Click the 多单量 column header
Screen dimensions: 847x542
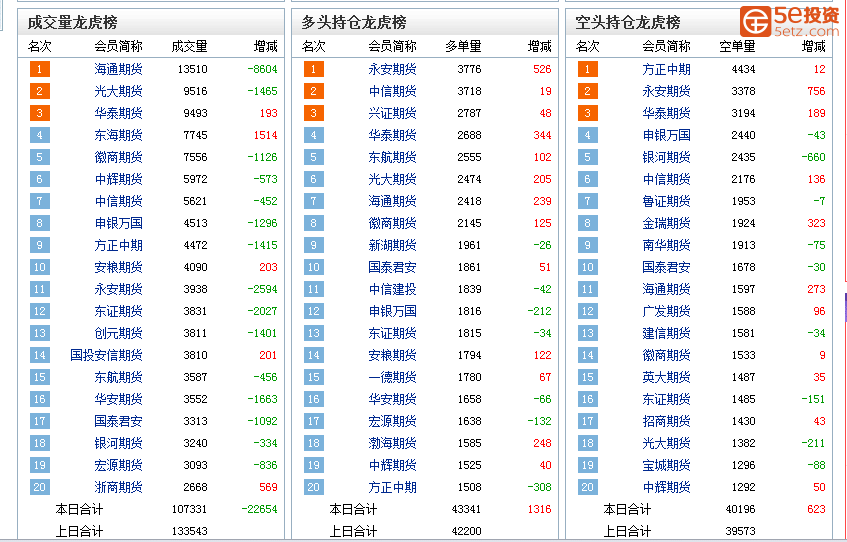(x=463, y=46)
